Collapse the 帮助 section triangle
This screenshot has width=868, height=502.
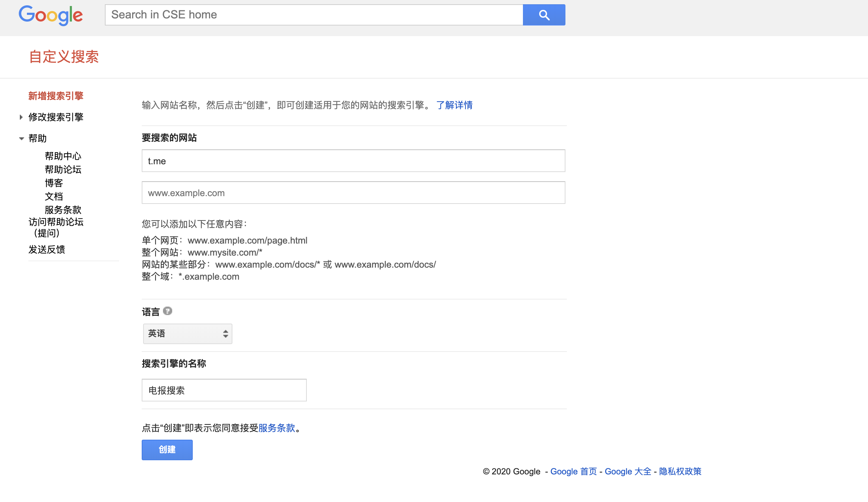(x=21, y=138)
